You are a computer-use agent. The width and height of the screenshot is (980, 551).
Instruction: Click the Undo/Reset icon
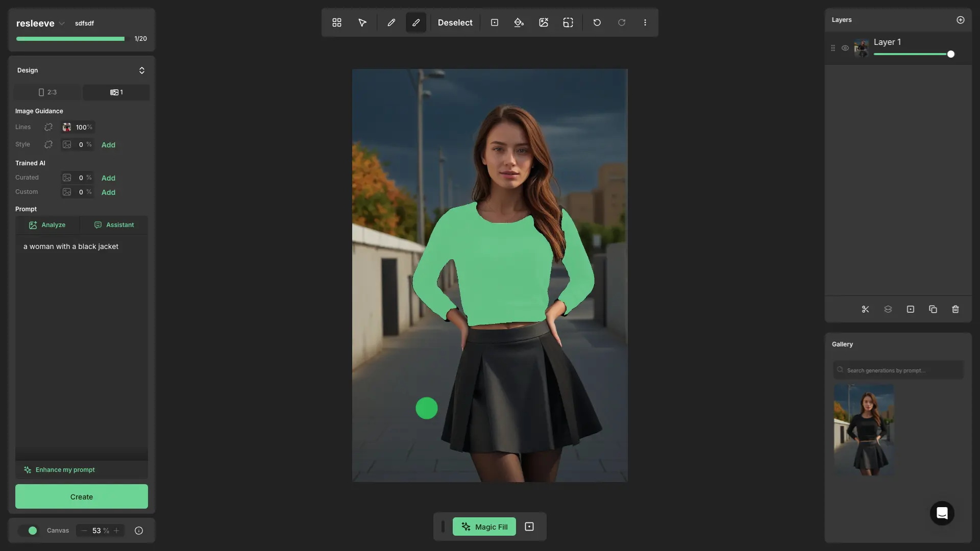click(x=597, y=22)
